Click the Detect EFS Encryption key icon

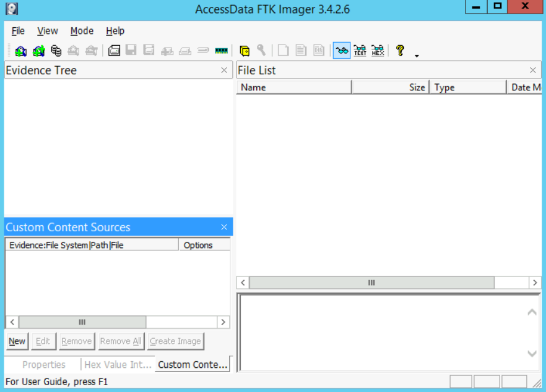click(x=261, y=51)
